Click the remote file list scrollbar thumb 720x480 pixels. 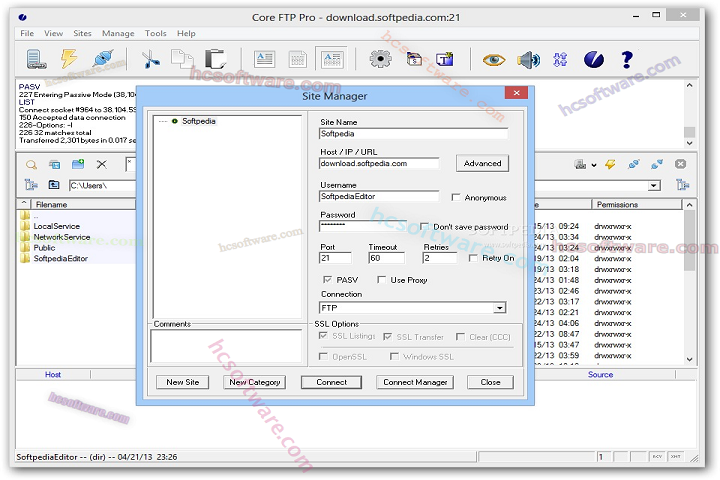point(689,241)
